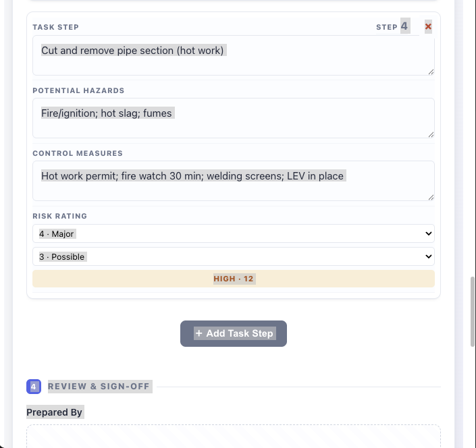The width and height of the screenshot is (476, 448).
Task: Click the section 4 Review badge icon
Action: click(x=34, y=387)
